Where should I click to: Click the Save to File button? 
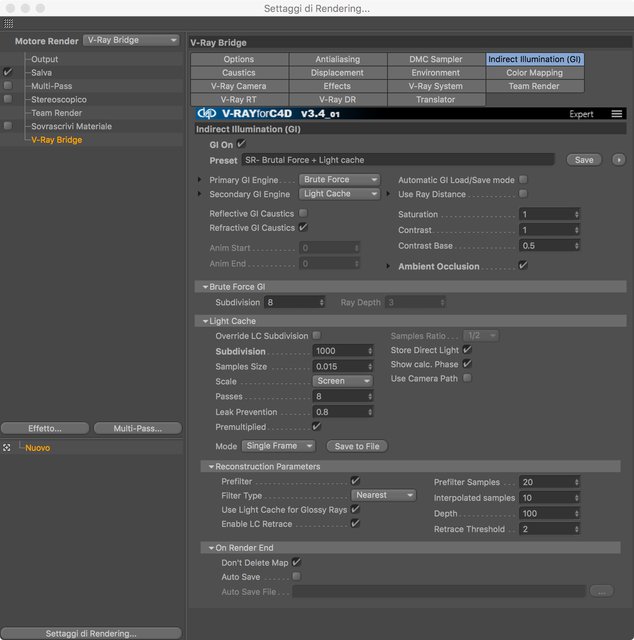pyautogui.click(x=357, y=446)
